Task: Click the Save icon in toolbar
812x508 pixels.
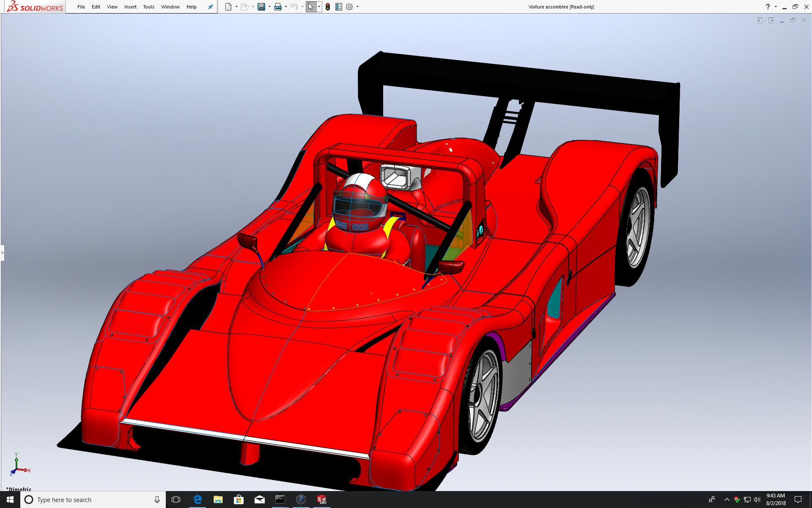Action: pos(261,7)
